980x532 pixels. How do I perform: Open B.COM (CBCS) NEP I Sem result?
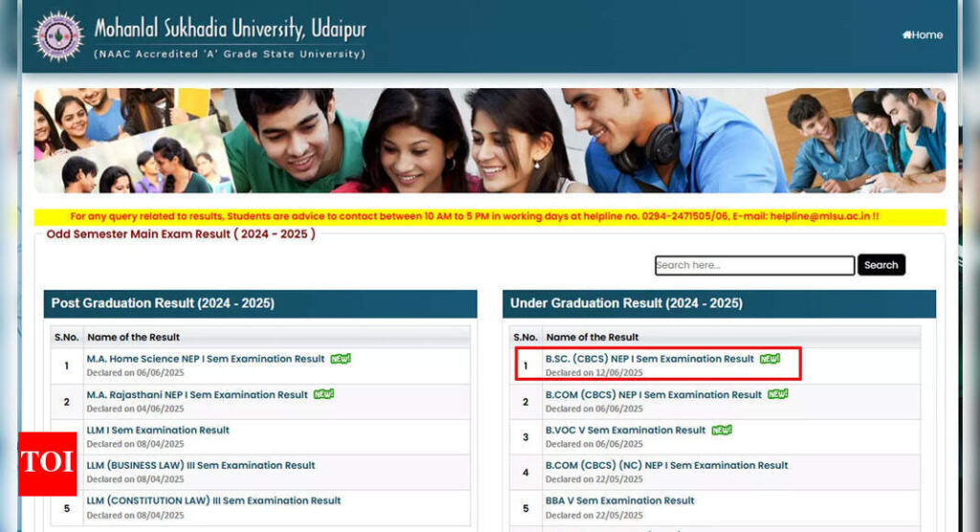point(653,394)
